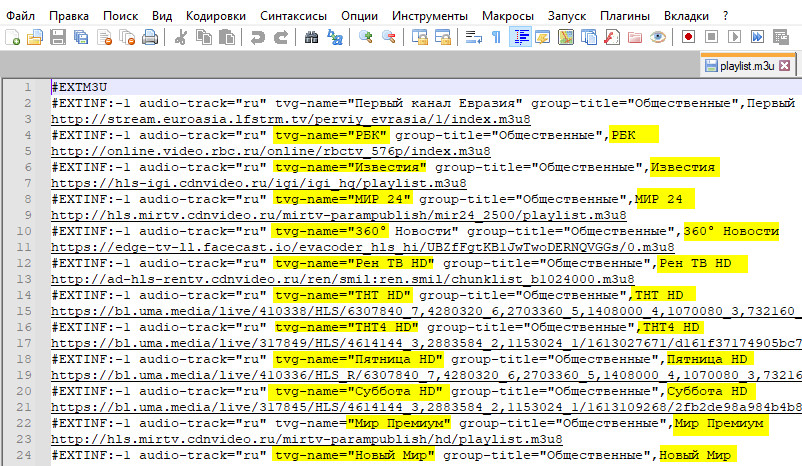Click the Open file folder icon
The height and width of the screenshot is (466, 802).
(35, 37)
